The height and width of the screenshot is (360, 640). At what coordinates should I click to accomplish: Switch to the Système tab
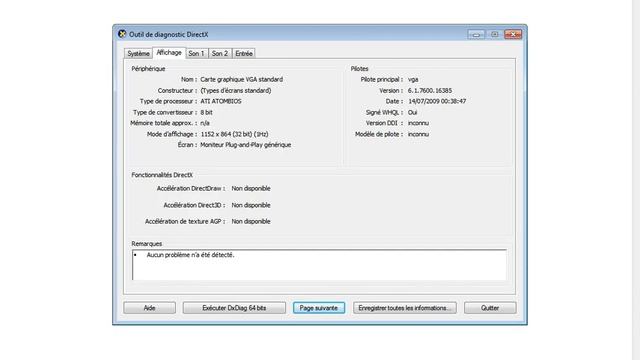coord(138,53)
